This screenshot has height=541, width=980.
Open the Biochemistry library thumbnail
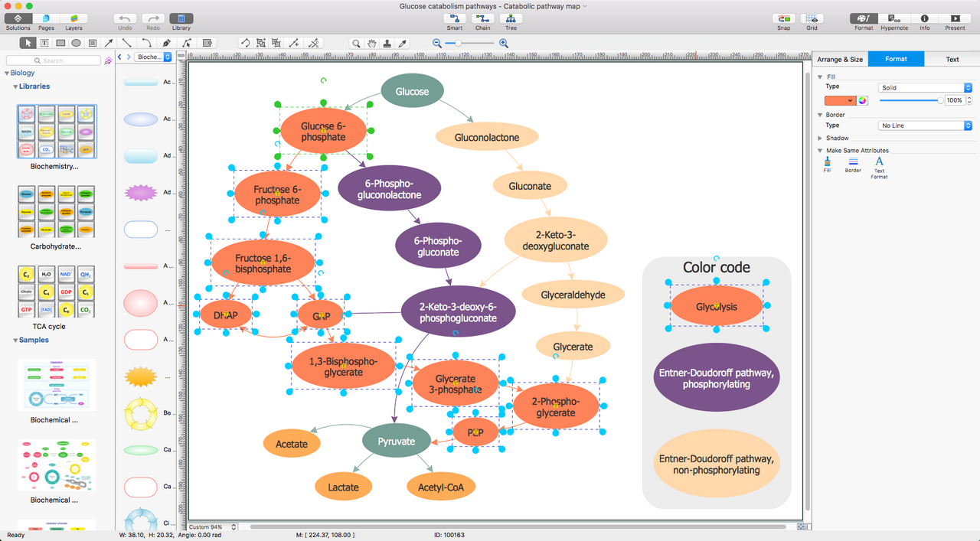click(x=57, y=132)
